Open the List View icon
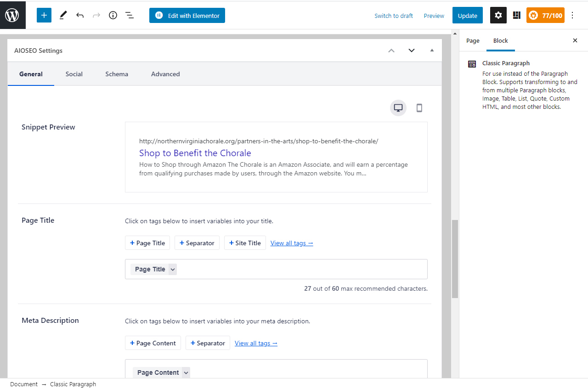Image resolution: width=588 pixels, height=389 pixels. pyautogui.click(x=130, y=15)
